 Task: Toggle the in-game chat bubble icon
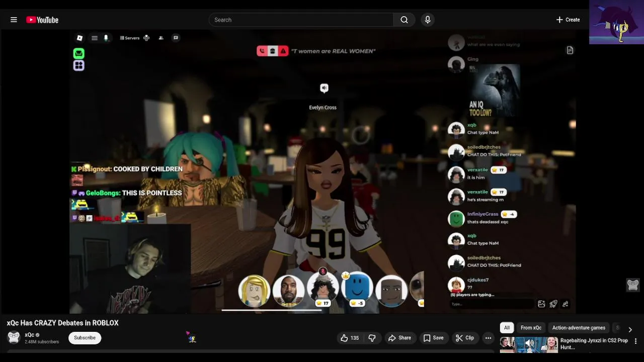(176, 38)
